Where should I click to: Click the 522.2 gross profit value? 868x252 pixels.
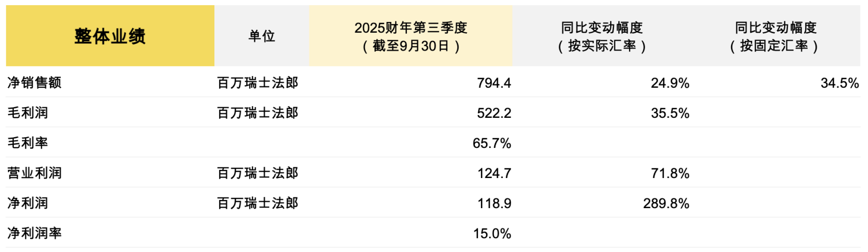[494, 113]
